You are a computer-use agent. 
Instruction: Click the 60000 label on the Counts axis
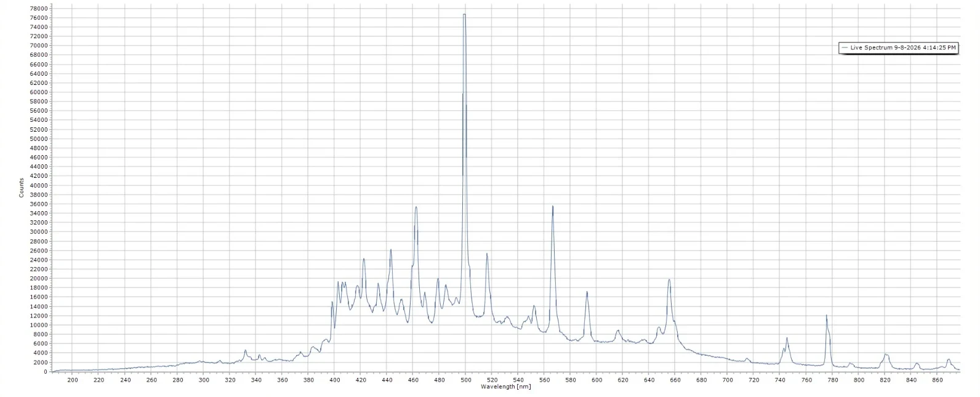coord(39,92)
